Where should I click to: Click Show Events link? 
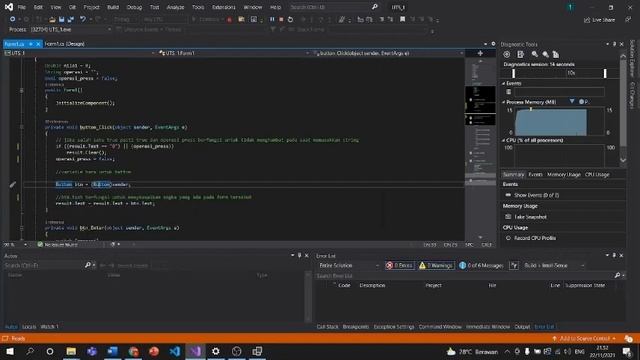[536, 195]
